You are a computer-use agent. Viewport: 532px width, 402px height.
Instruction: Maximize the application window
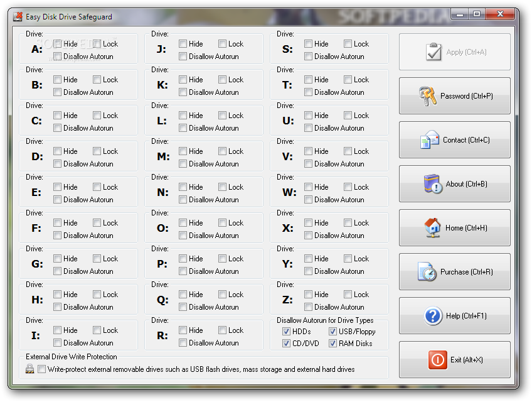point(477,14)
